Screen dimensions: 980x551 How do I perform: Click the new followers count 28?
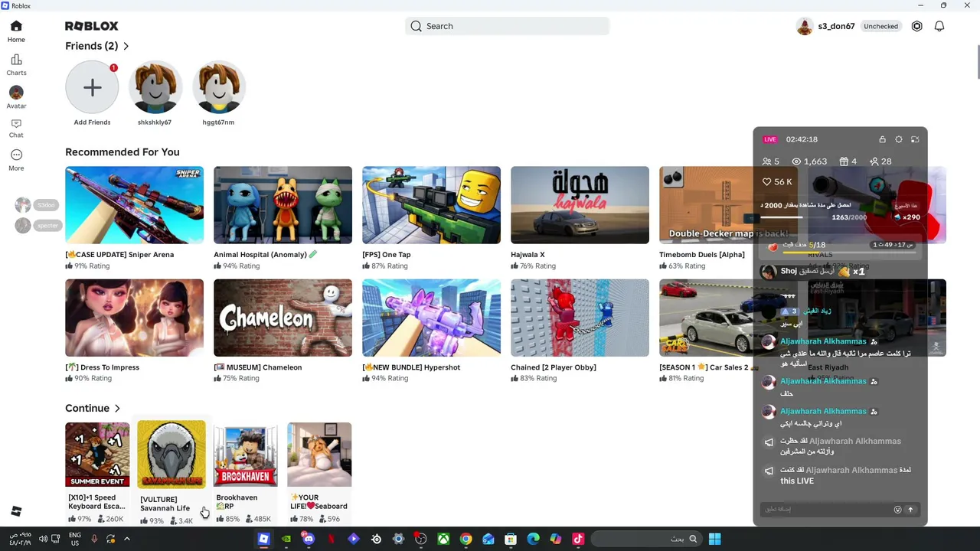(880, 161)
